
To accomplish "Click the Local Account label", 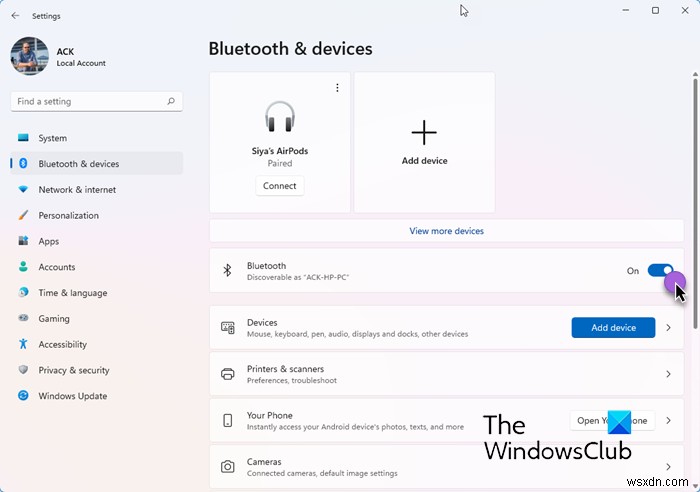I will click(x=81, y=63).
